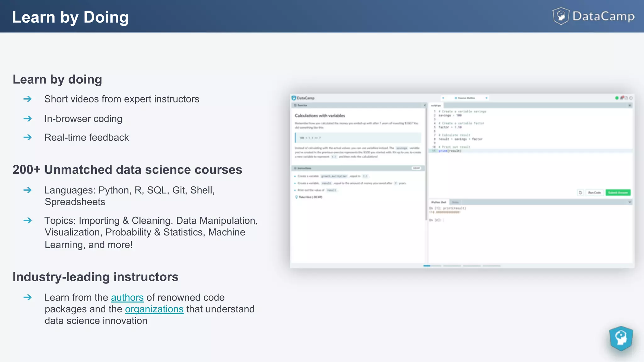Click the Instructions section header
The width and height of the screenshot is (644, 362).
(358, 168)
